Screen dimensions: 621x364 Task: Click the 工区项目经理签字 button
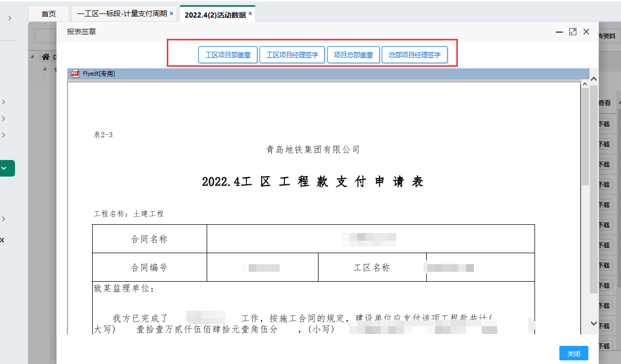(292, 55)
